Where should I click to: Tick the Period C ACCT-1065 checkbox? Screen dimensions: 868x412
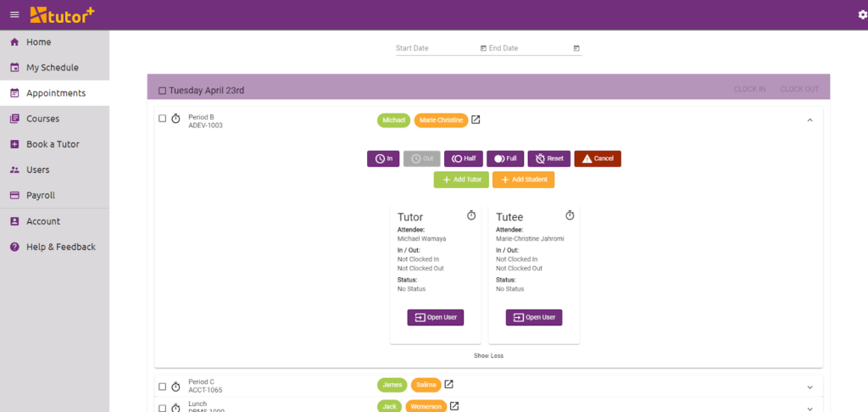(x=162, y=387)
